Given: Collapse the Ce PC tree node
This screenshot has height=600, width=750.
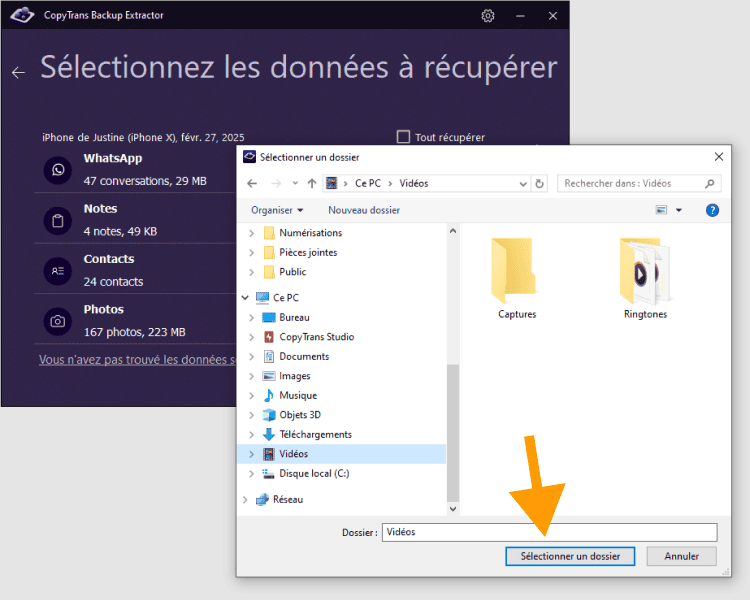Looking at the screenshot, I should point(245,298).
